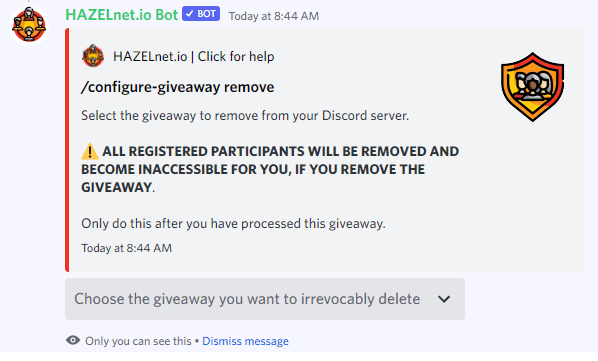Click the red accent bar of the embed
The width and height of the screenshot is (598, 361).
(x=67, y=150)
